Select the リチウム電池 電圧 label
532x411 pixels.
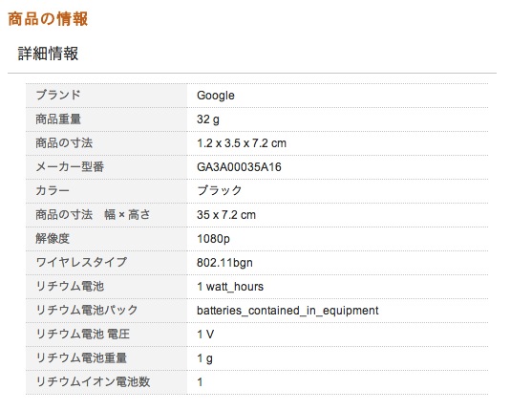coord(83,334)
